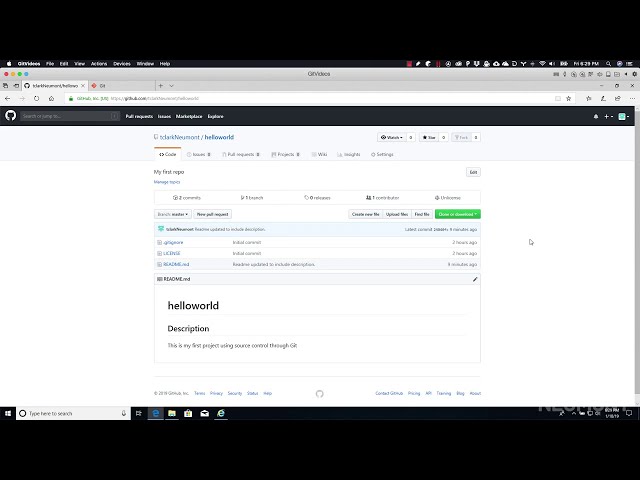Open Issues link in GitHub header

pos(164,116)
